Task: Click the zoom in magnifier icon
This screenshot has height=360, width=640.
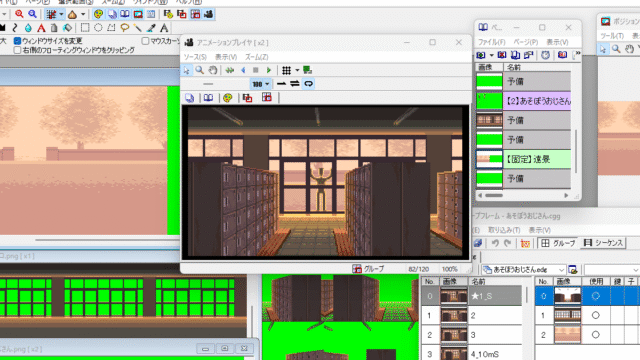Action: point(19,14)
